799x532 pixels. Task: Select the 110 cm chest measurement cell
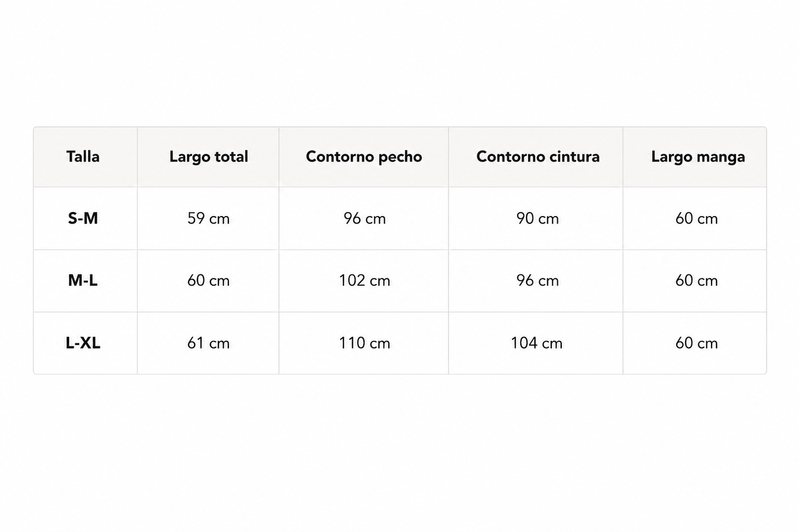tap(363, 343)
